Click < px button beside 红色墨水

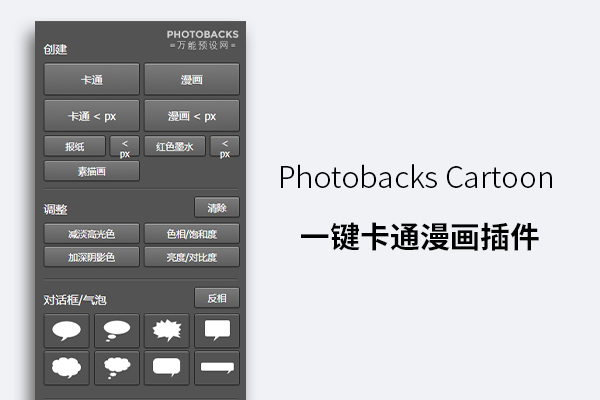pyautogui.click(x=225, y=146)
